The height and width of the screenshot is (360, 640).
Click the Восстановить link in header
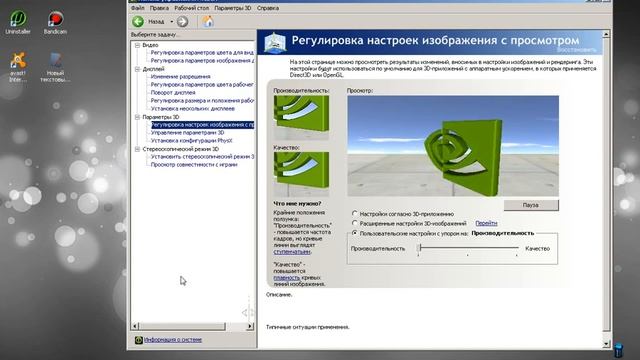pos(576,50)
